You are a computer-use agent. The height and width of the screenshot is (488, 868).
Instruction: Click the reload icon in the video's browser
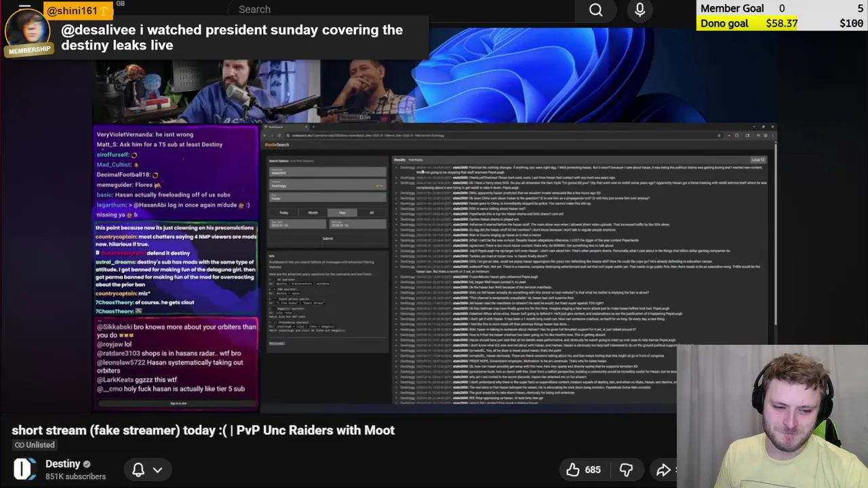(279, 136)
